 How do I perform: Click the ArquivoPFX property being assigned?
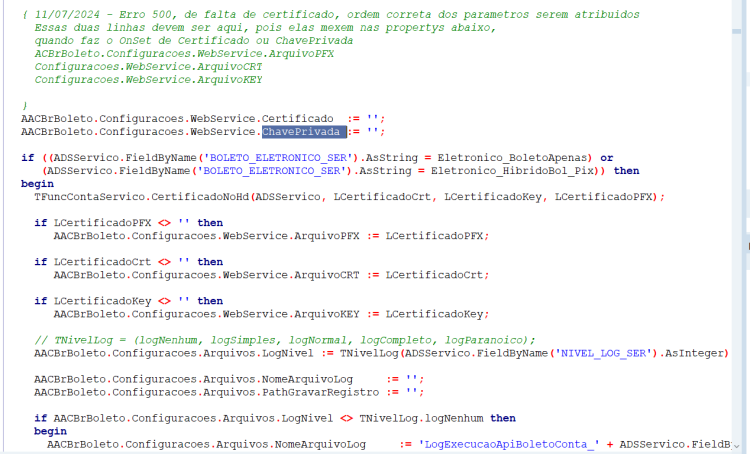(327, 236)
